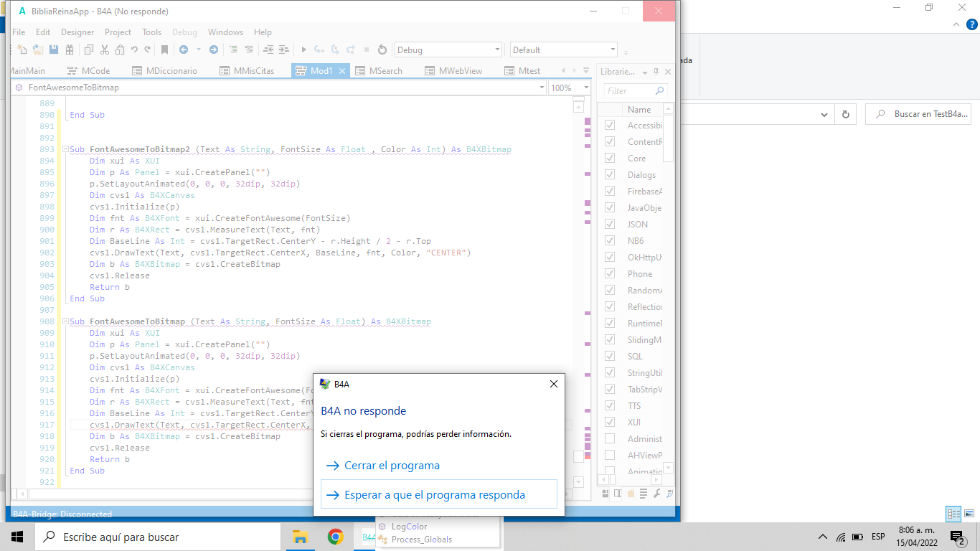Navigate forward with the blue right arrow

(213, 50)
